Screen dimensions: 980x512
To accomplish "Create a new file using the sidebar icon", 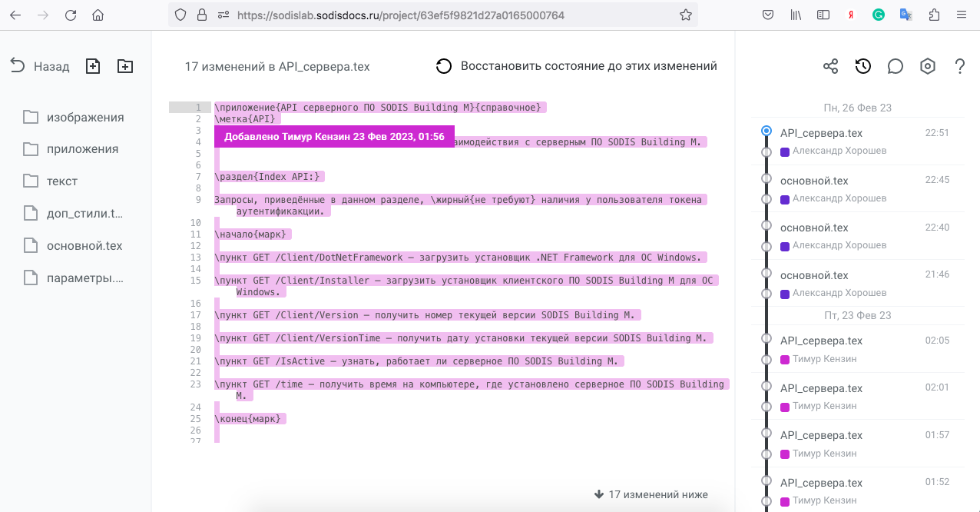I will click(x=92, y=66).
